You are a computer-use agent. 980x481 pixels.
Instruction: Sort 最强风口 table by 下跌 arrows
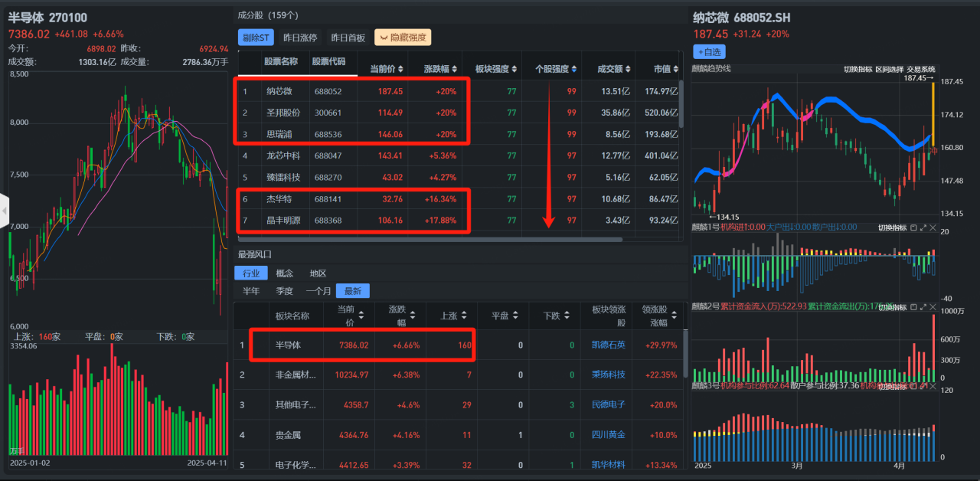[x=567, y=315]
